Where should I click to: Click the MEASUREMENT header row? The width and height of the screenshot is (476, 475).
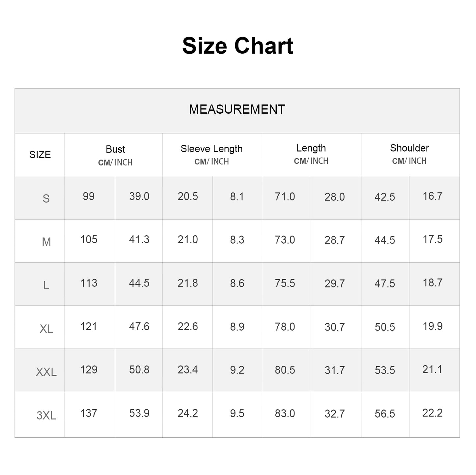point(237,109)
